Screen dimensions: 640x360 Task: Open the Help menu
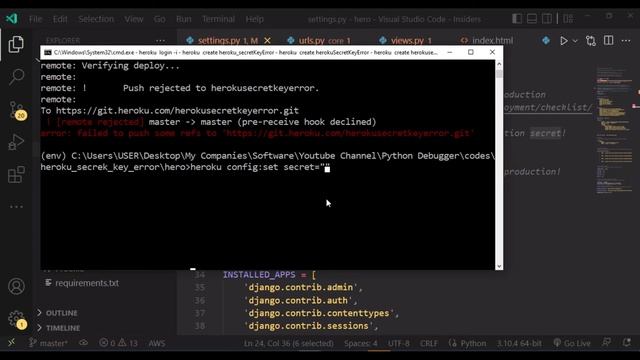point(255,19)
